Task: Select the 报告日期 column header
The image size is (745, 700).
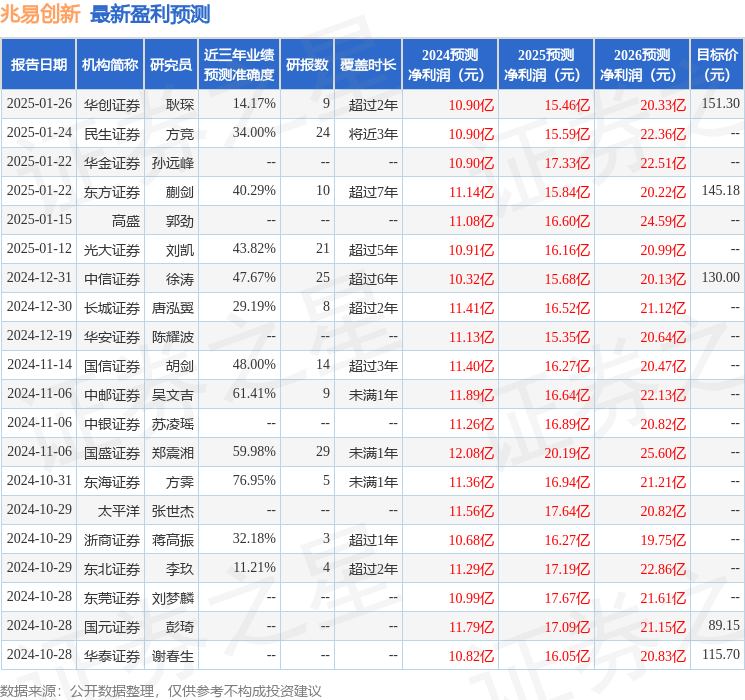Action: [39, 65]
